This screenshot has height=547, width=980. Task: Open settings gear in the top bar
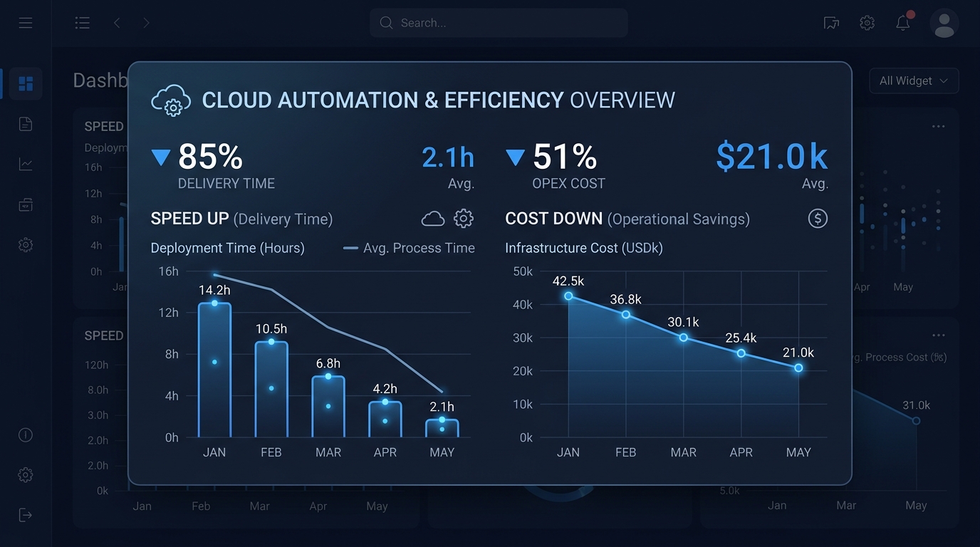click(867, 23)
